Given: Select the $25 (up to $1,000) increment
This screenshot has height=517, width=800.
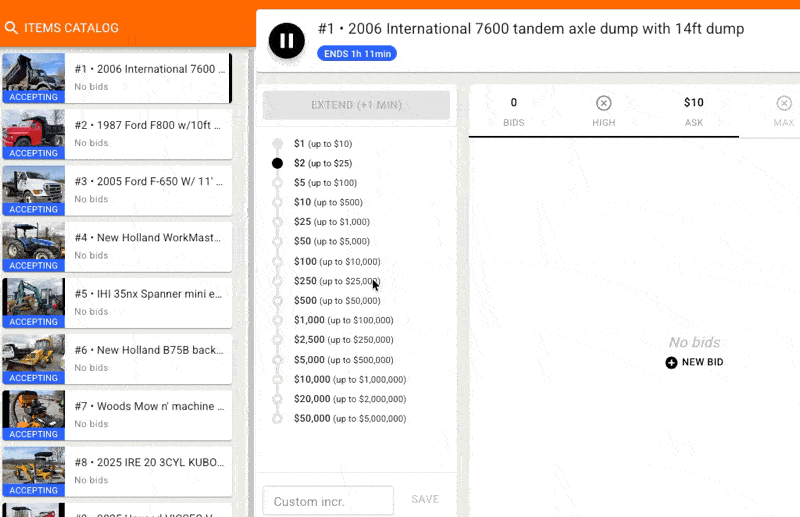Looking at the screenshot, I should point(332,221).
